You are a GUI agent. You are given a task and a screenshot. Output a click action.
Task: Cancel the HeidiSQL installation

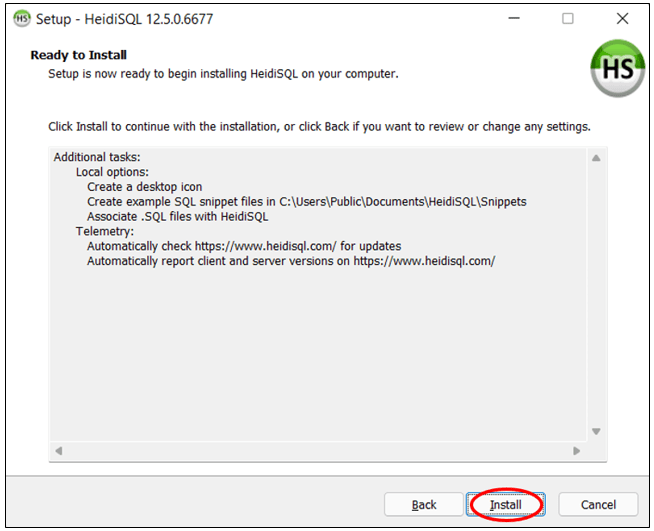point(598,505)
